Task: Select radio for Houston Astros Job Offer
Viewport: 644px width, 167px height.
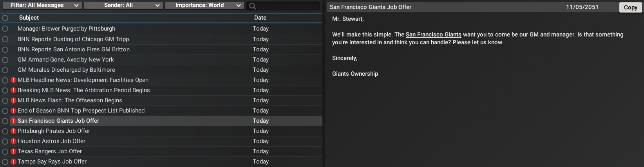Action: click(x=5, y=141)
